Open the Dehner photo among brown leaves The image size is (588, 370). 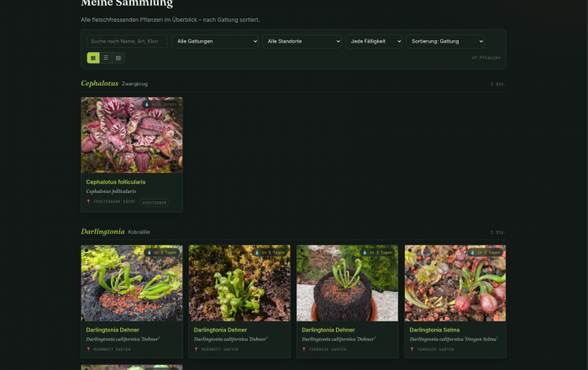239,283
